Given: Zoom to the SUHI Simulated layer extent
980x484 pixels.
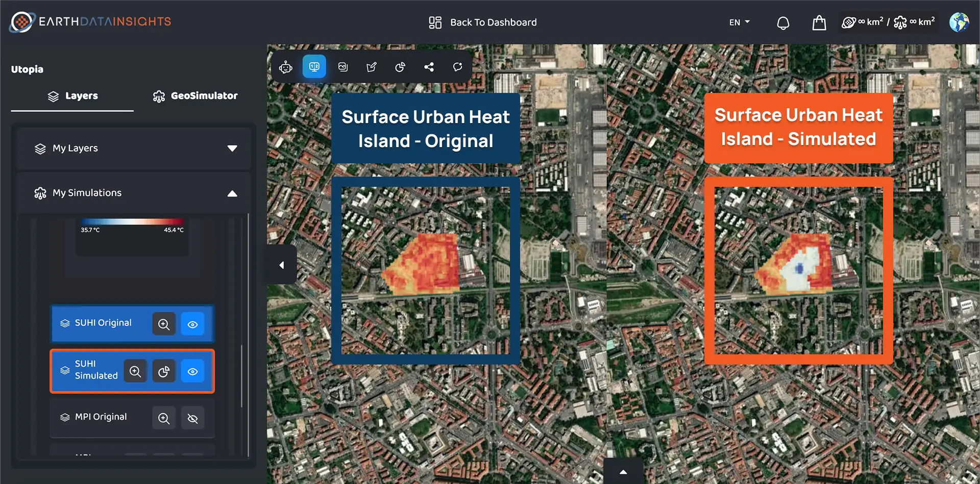Looking at the screenshot, I should click(x=136, y=371).
